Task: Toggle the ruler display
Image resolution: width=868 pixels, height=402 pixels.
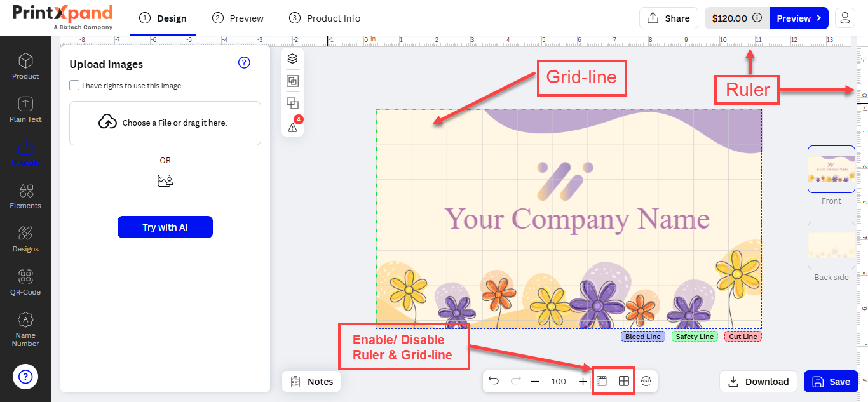Action: (602, 381)
